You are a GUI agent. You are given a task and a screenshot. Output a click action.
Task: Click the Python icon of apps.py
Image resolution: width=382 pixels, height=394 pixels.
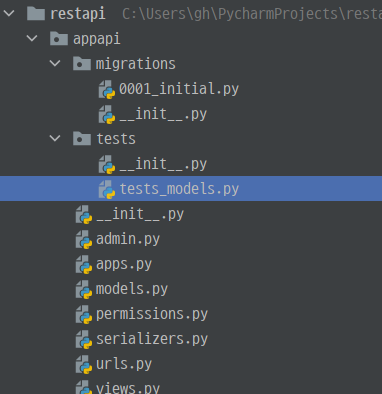point(84,264)
